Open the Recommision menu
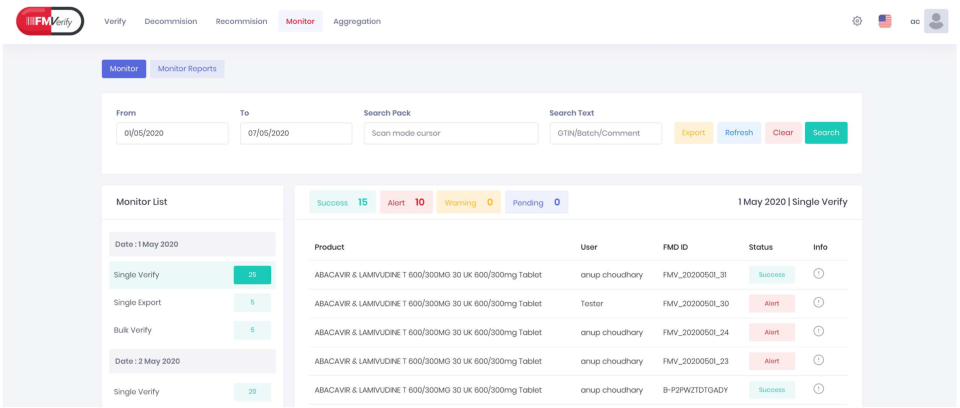 (x=241, y=21)
